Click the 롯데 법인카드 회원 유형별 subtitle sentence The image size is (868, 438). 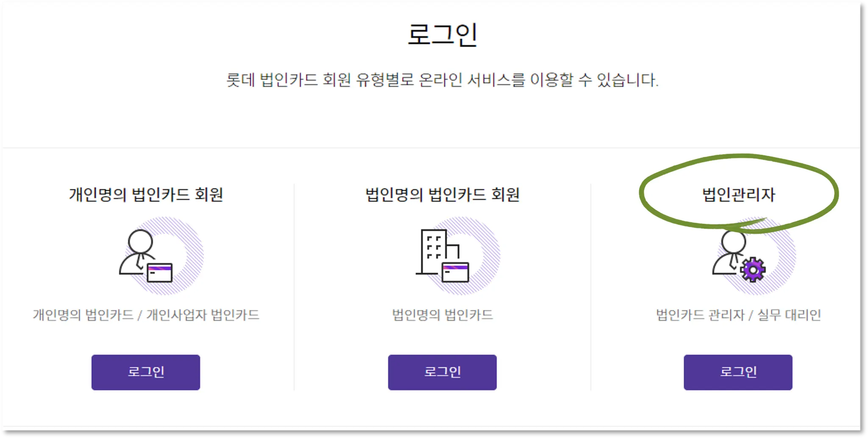pos(442,80)
